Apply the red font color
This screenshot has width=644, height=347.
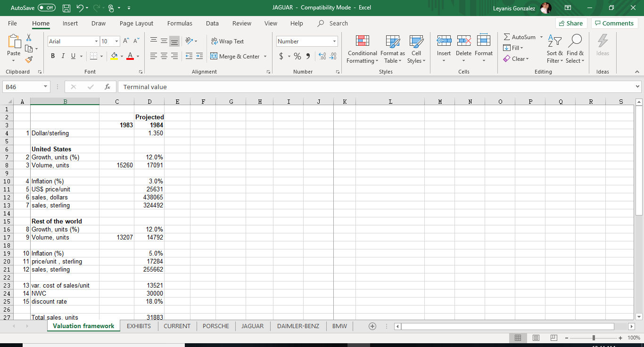(x=130, y=56)
